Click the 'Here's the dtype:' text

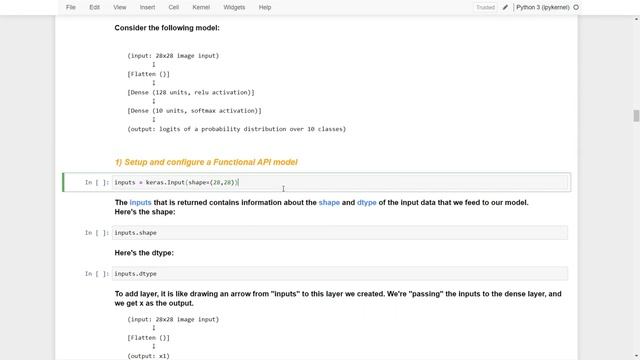(x=144, y=253)
